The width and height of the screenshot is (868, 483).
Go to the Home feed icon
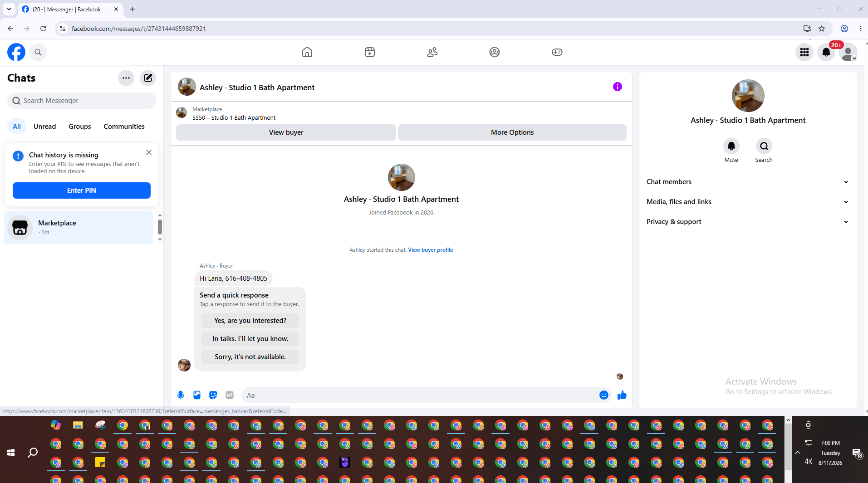(x=307, y=52)
